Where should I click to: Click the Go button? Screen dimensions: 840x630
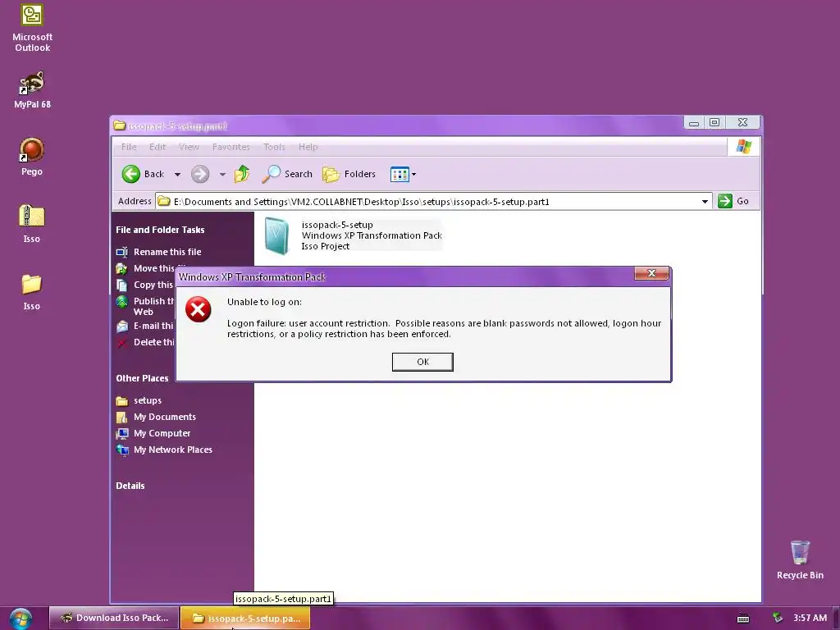click(733, 201)
